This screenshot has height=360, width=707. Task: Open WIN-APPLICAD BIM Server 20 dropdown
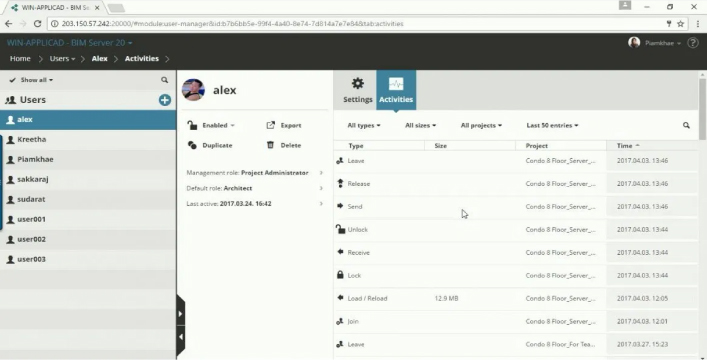click(69, 43)
